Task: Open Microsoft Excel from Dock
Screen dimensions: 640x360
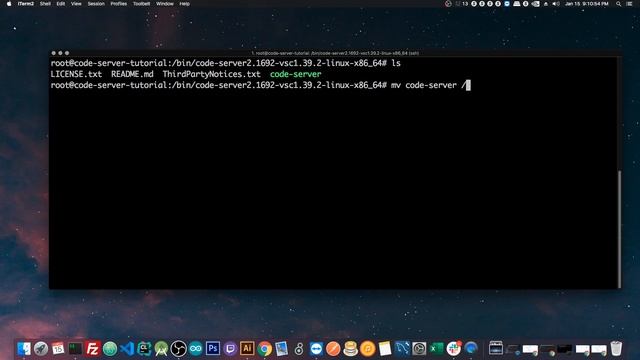Action: 436,349
